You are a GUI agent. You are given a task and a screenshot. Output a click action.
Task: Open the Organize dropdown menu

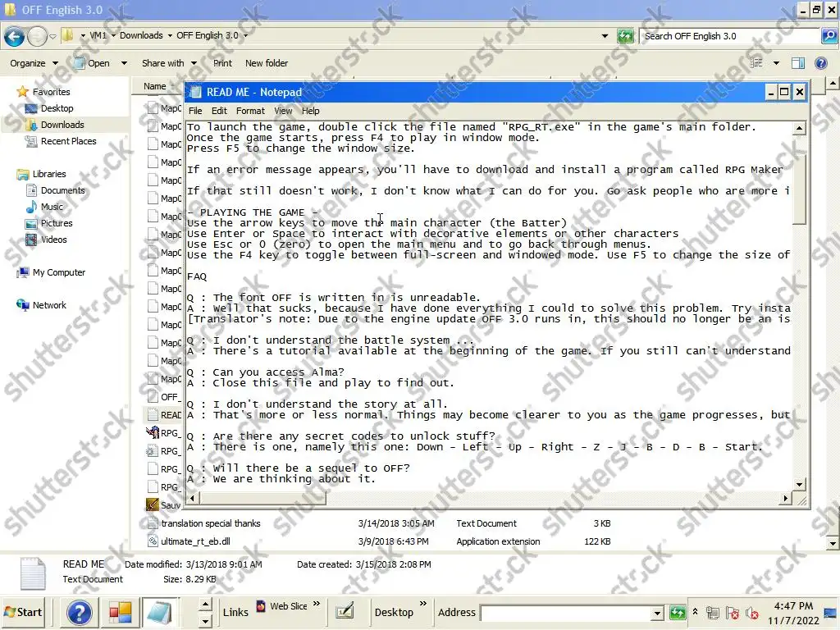pyautogui.click(x=34, y=63)
